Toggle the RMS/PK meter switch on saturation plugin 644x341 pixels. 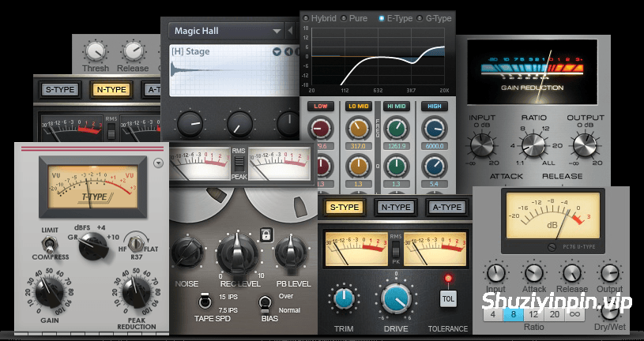click(x=396, y=249)
